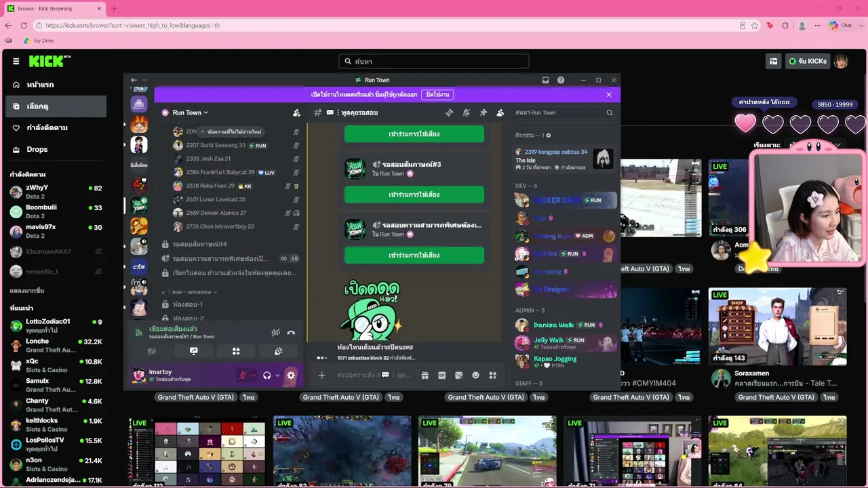Open the panel icon beside รับ KICKs
The width and height of the screenshot is (868, 488).
point(773,62)
